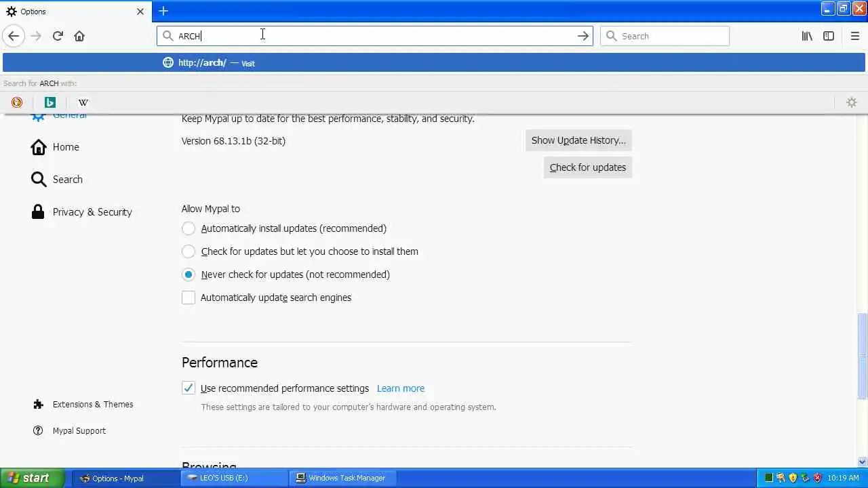Screen dimensions: 868x488
Task: Go back with the back arrow
Action: (14, 36)
